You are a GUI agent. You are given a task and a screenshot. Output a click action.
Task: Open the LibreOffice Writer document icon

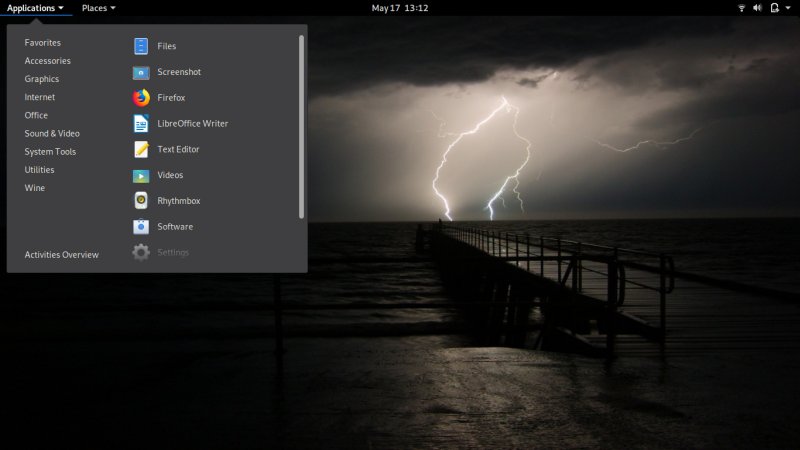(141, 123)
